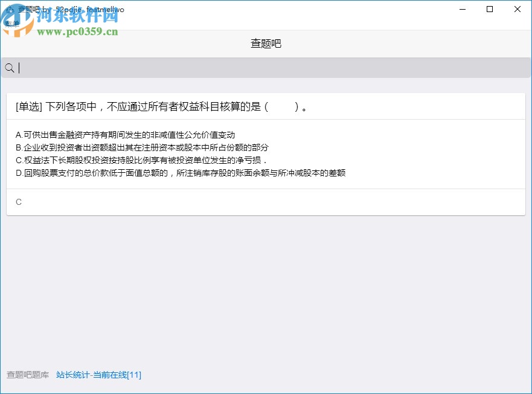Click the app logo icon in title bar
The image size is (532, 394).
pos(11,9)
